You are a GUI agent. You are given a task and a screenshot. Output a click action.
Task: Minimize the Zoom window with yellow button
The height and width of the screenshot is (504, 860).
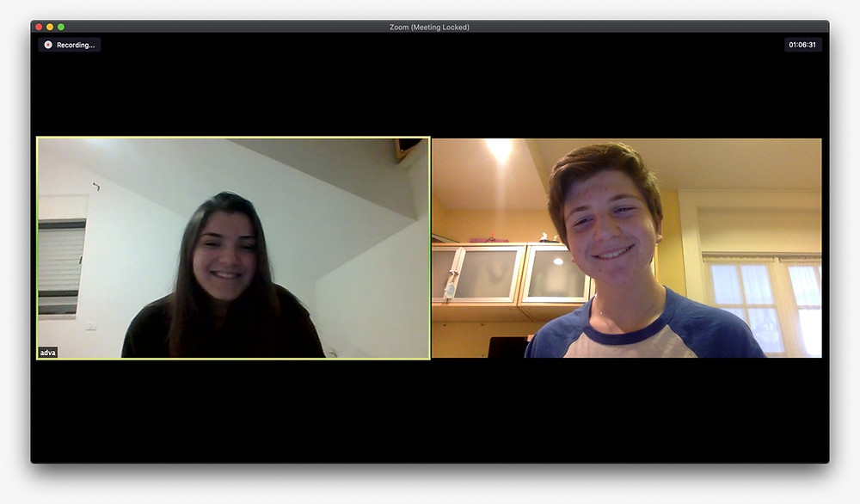[50, 27]
